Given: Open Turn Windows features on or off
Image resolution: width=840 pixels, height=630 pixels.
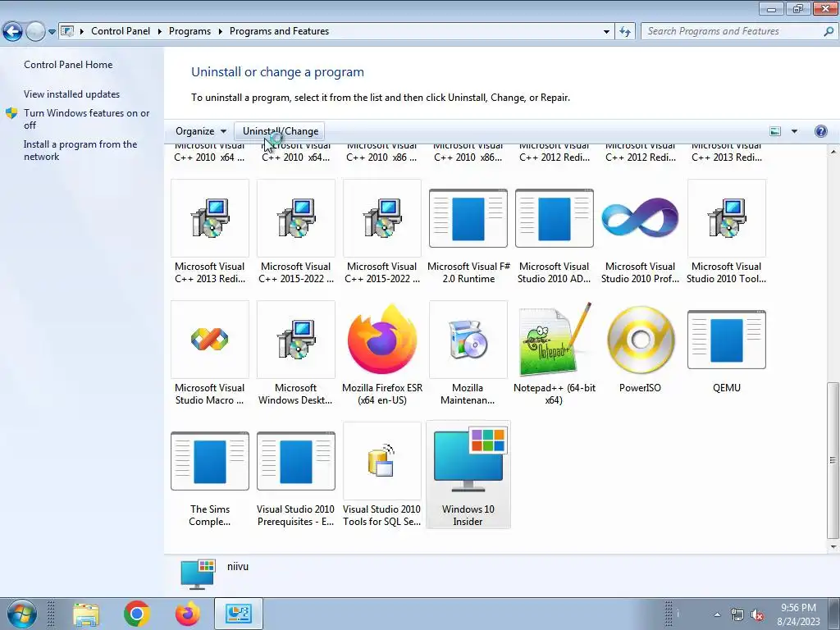Looking at the screenshot, I should point(87,119).
